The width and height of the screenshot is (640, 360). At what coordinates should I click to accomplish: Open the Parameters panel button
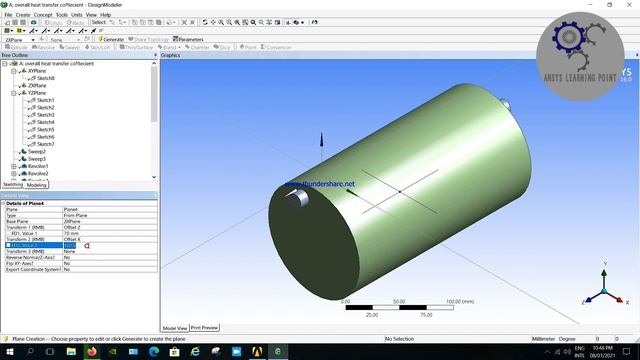click(x=188, y=40)
